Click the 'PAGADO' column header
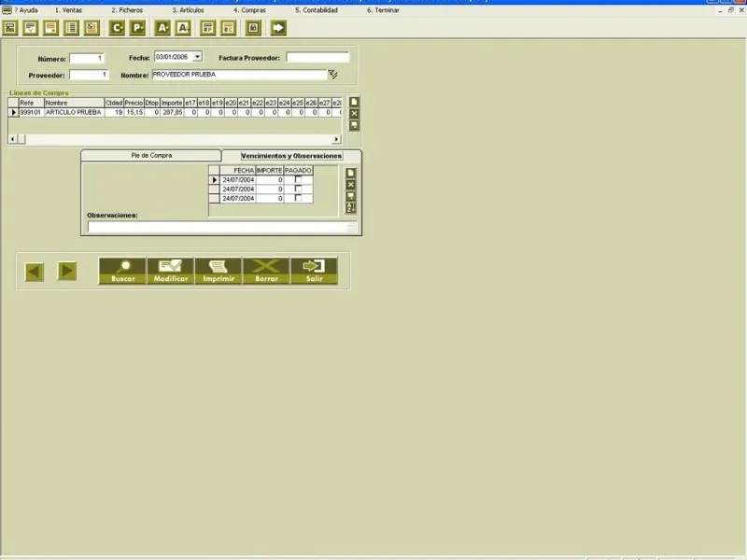This screenshot has height=560, width=747. point(298,171)
